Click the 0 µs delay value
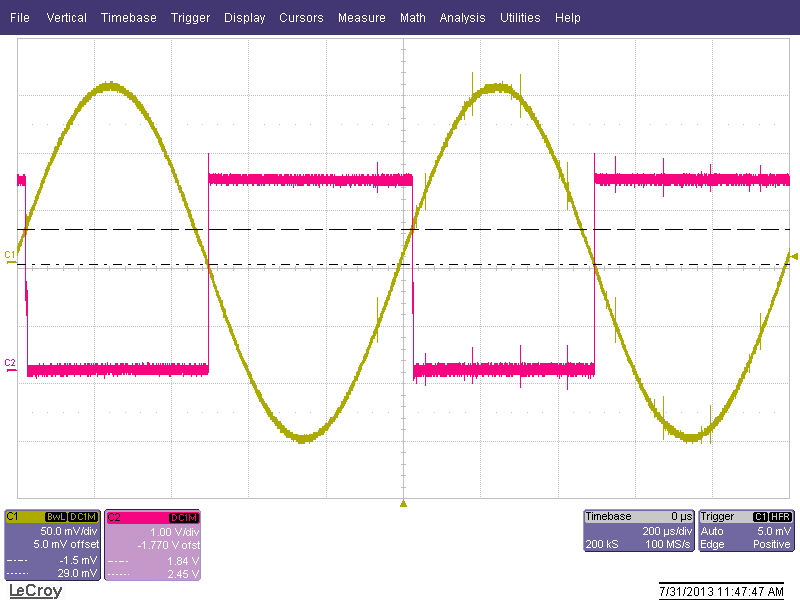This screenshot has height=600, width=800. pyautogui.click(x=681, y=516)
